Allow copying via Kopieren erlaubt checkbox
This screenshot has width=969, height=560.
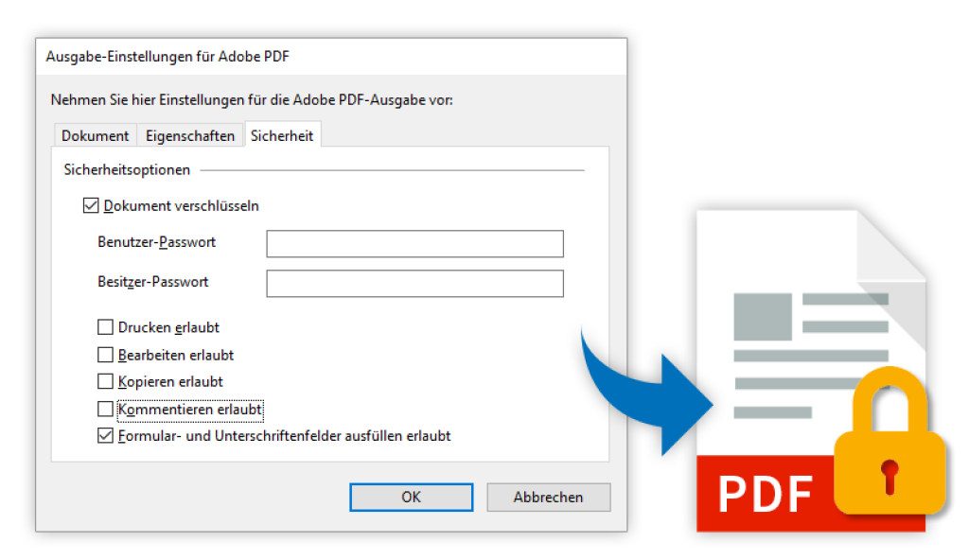tap(106, 381)
